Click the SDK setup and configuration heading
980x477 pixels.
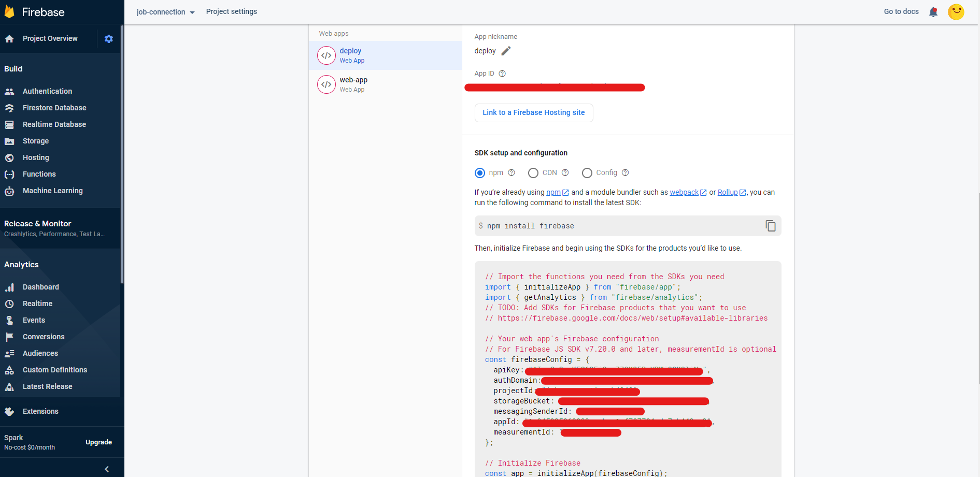521,153
